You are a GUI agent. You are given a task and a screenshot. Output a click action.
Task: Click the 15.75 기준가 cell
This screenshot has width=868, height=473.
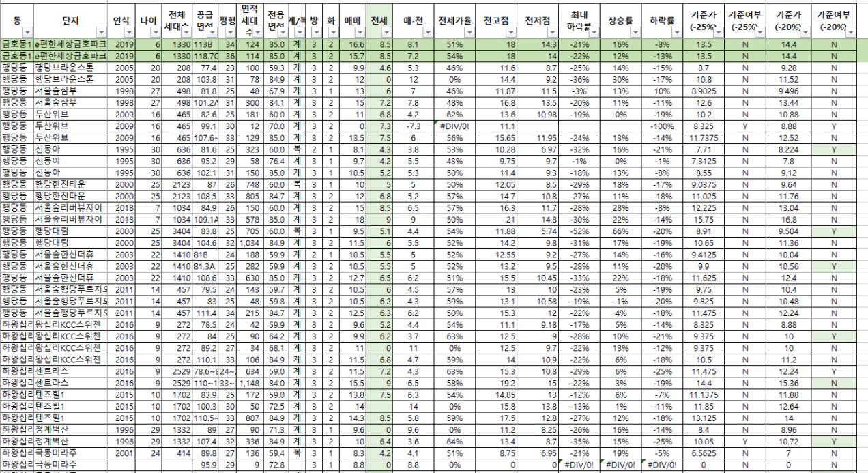704,221
